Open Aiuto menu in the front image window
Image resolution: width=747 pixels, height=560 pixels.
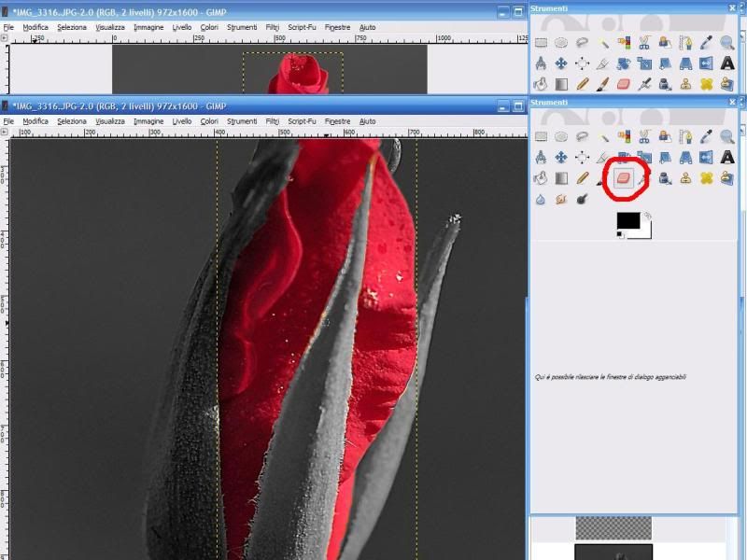[367, 121]
